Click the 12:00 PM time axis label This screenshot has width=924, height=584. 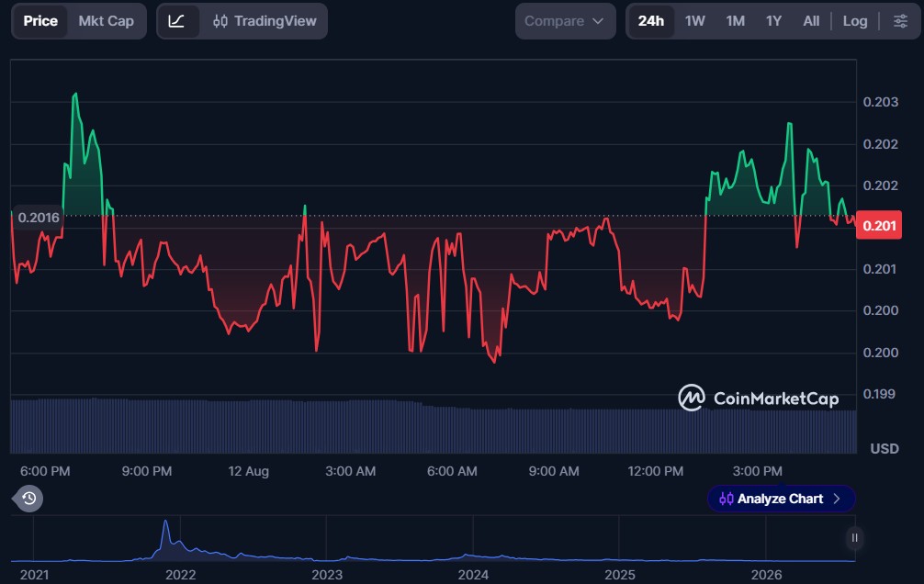click(x=655, y=471)
